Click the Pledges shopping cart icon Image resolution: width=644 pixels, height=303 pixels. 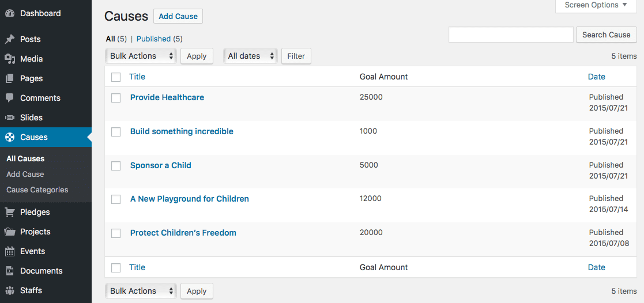(10, 212)
